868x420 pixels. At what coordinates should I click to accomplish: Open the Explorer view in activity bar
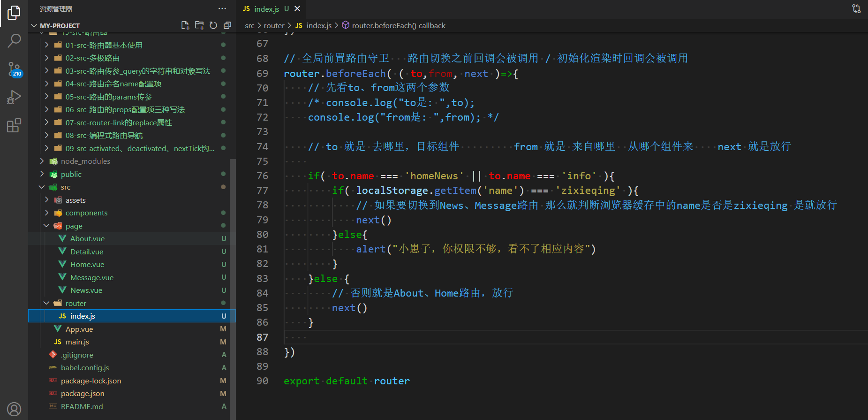14,13
